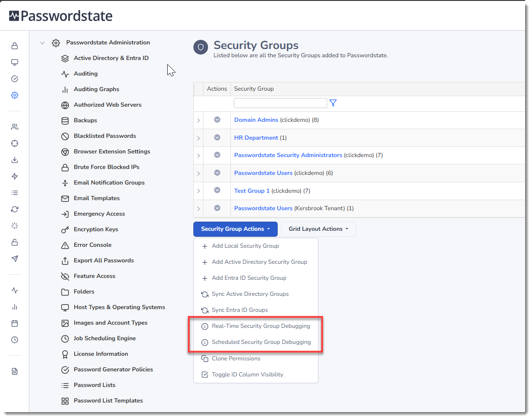
Task: Open the HR Department group link
Action: 256,138
